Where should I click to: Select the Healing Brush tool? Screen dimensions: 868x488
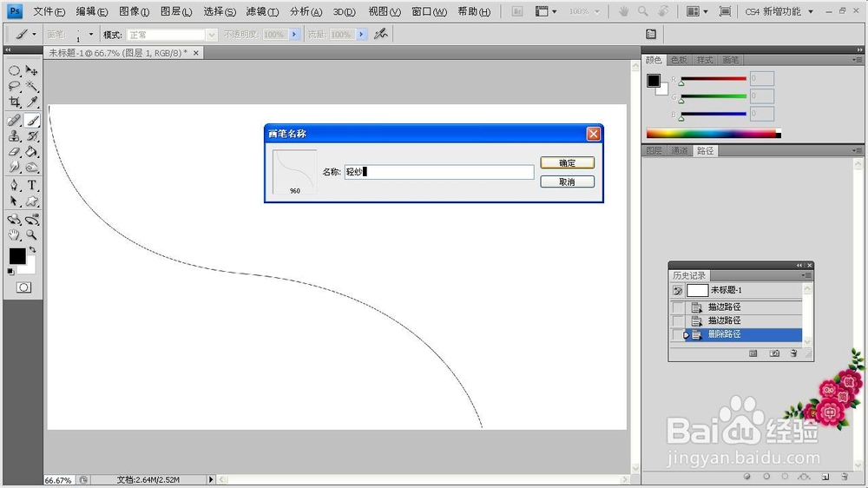[15, 120]
